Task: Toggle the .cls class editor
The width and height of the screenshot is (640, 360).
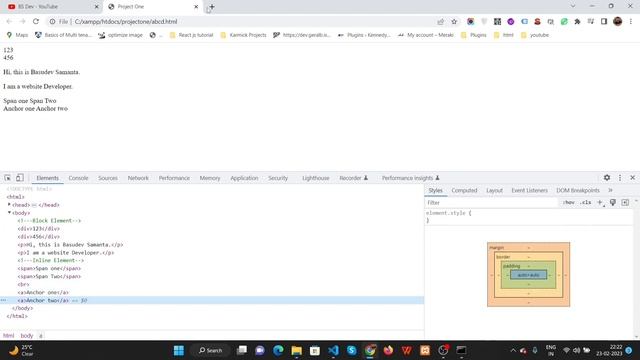Action: 586,202
